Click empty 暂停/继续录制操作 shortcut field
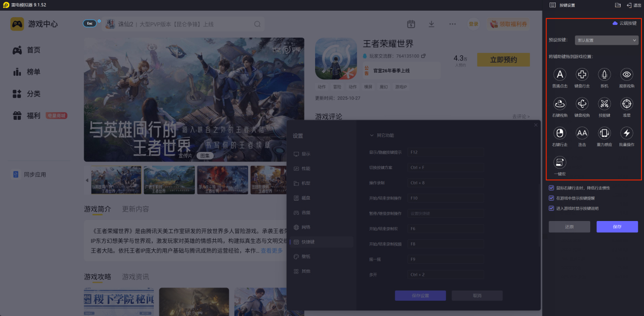Viewport: 644px width, 316px height. coord(445,213)
